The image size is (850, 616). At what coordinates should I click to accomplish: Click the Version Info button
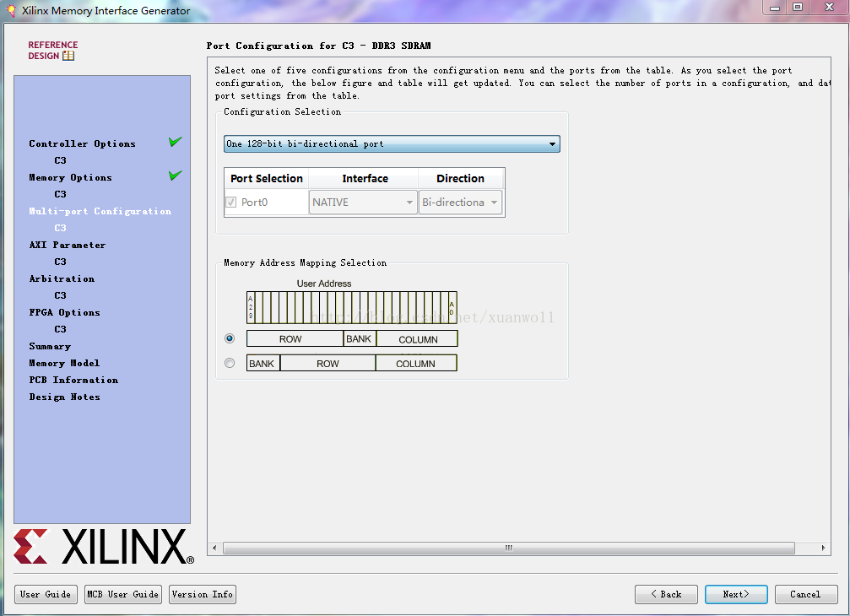(x=203, y=594)
